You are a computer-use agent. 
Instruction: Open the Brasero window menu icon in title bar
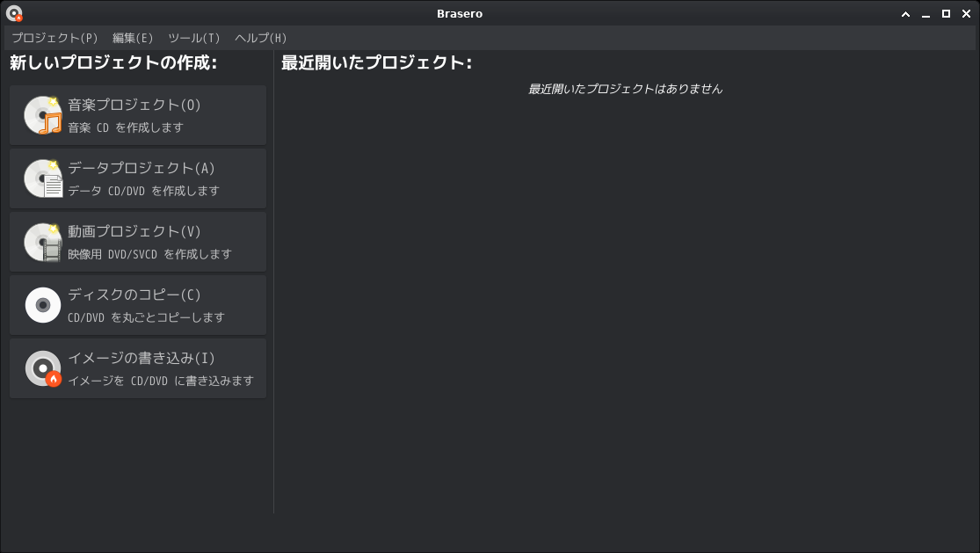14,13
